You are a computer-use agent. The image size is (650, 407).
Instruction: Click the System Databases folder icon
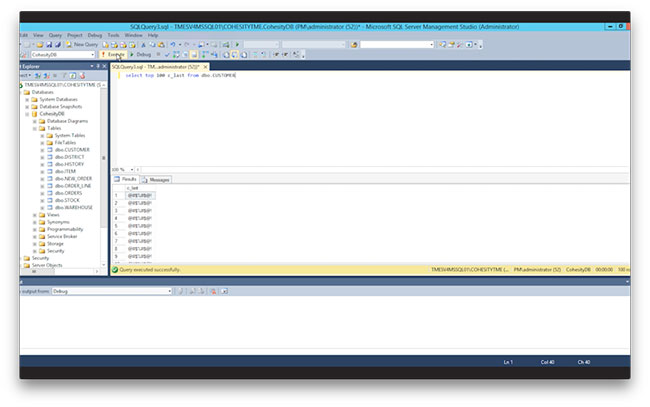pos(34,100)
